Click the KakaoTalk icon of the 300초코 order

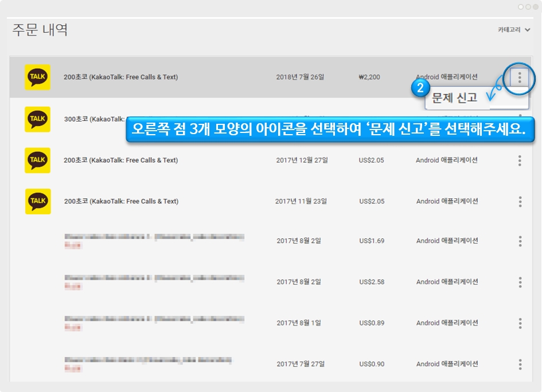[x=38, y=119]
